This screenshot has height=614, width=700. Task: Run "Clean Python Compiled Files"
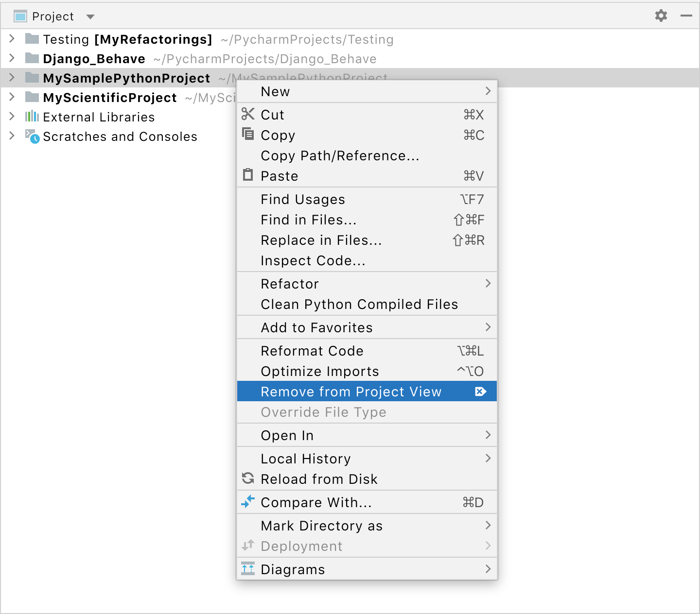[x=359, y=304]
